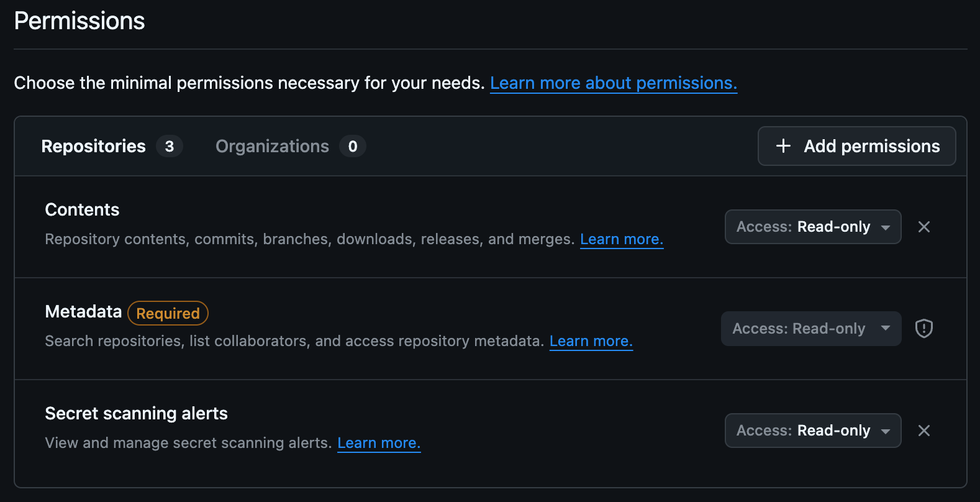Viewport: 980px width, 502px height.
Task: Open Learn more for Secret scanning alerts
Action: (x=379, y=442)
